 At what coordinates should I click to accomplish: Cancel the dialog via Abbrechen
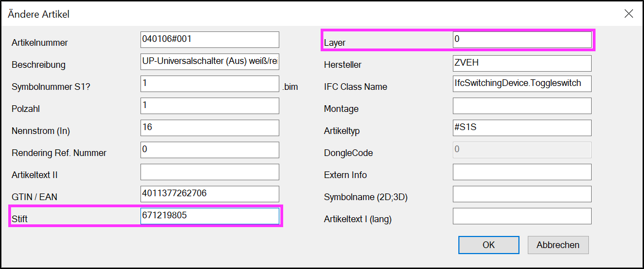558,245
